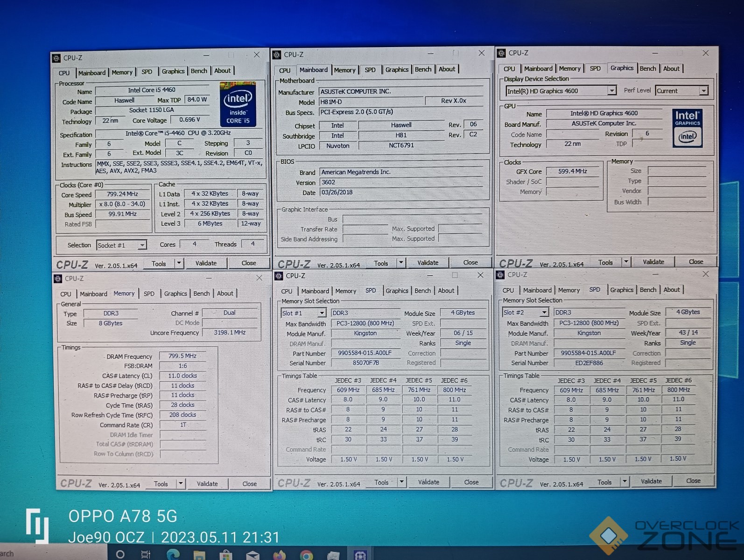The width and height of the screenshot is (744, 560).
Task: Launch Microsoft Edge from the taskbar
Action: 173,554
